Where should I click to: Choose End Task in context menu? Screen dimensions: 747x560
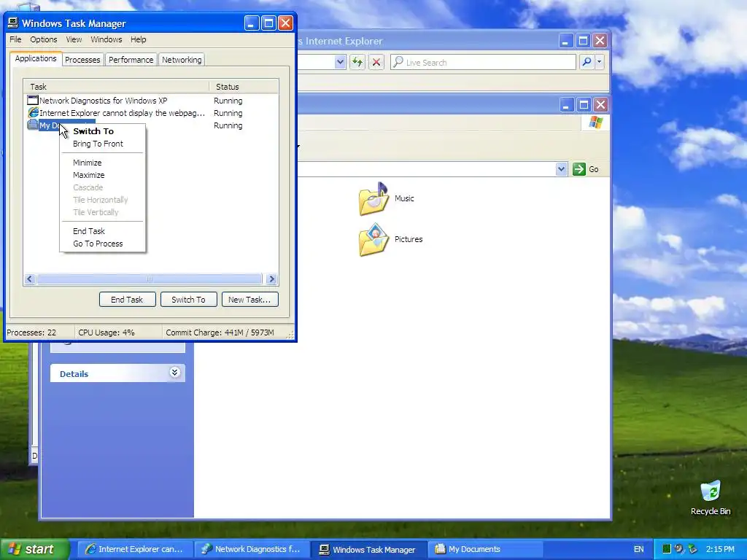(88, 231)
